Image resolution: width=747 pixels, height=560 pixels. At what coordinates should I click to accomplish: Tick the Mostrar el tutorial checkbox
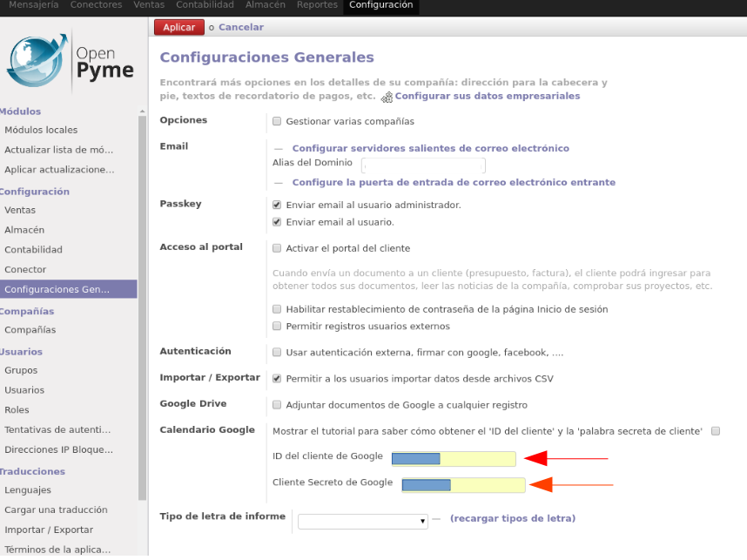tap(716, 431)
